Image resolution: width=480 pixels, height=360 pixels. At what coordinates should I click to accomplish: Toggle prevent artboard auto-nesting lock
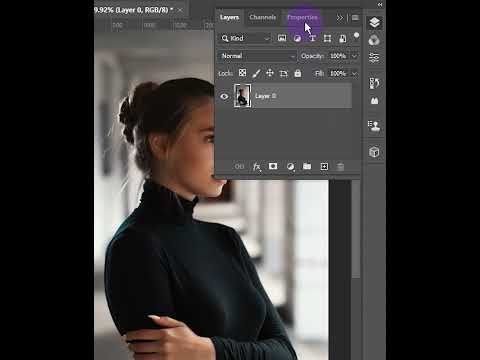pos(284,74)
